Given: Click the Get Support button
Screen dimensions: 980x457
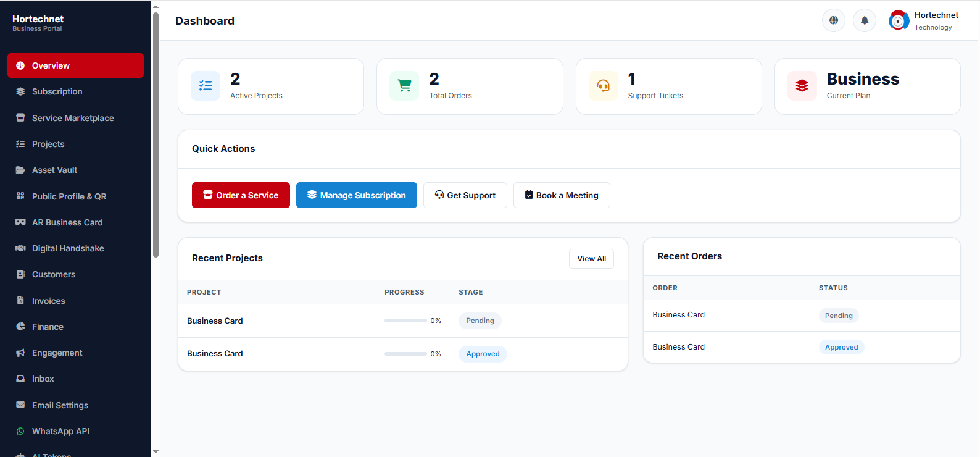Looking at the screenshot, I should 465,195.
